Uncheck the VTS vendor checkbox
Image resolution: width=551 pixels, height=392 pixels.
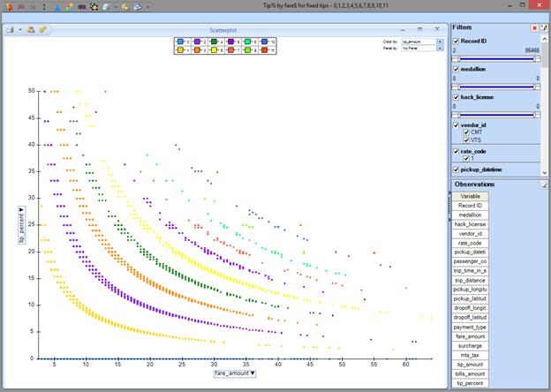click(x=467, y=139)
